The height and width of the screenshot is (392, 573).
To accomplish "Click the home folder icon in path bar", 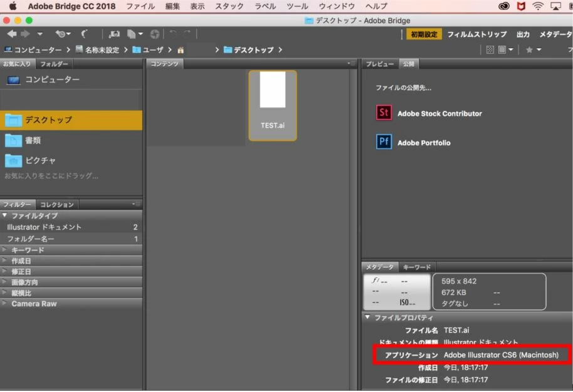I will point(181,50).
